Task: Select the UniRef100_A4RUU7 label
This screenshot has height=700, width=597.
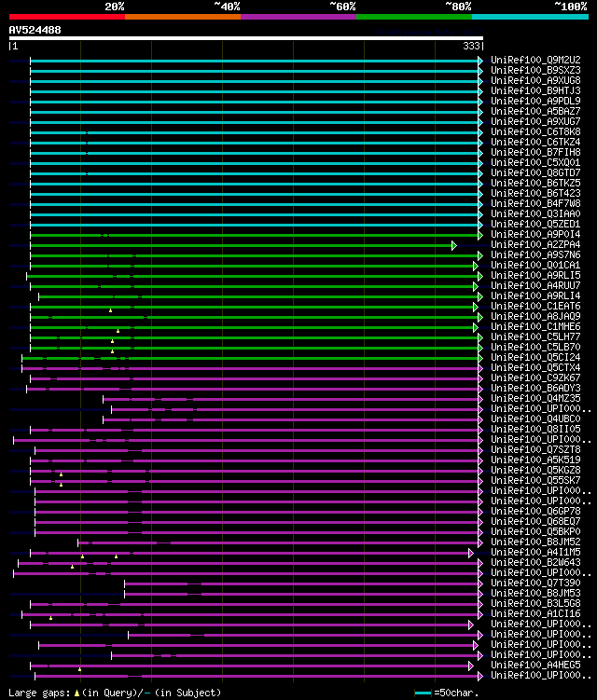Action: tap(535, 286)
